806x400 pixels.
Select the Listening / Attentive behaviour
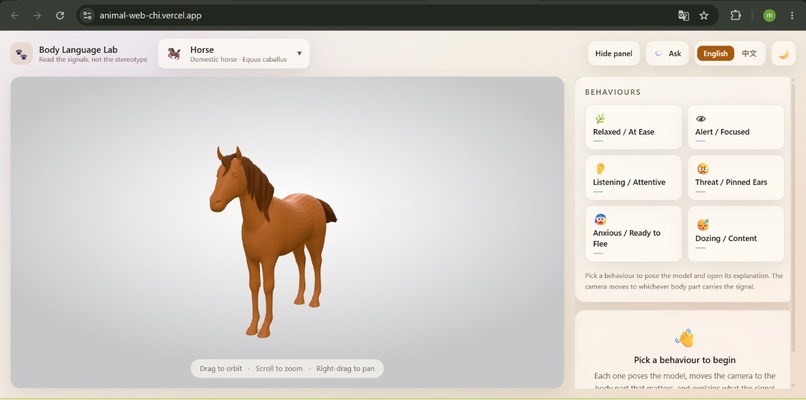pyautogui.click(x=633, y=177)
